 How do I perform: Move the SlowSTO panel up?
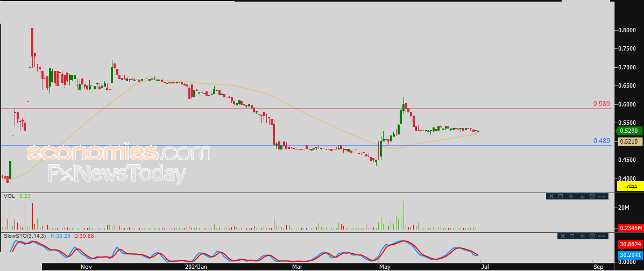click(x=582, y=236)
